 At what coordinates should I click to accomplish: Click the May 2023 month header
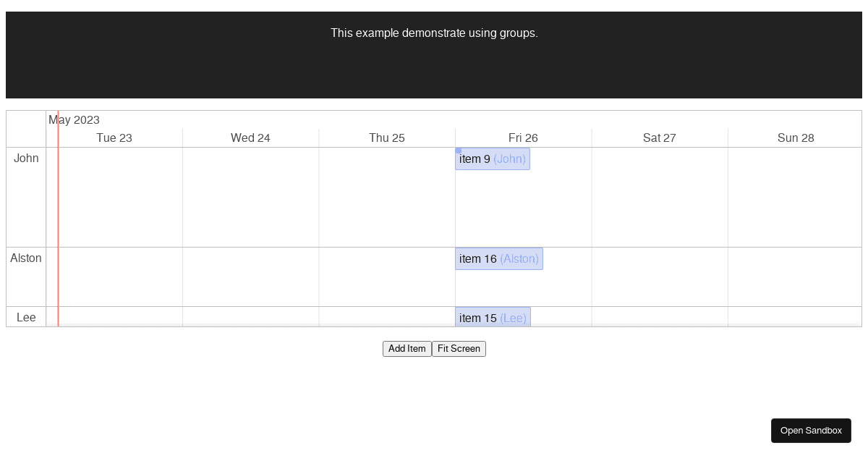pos(75,119)
